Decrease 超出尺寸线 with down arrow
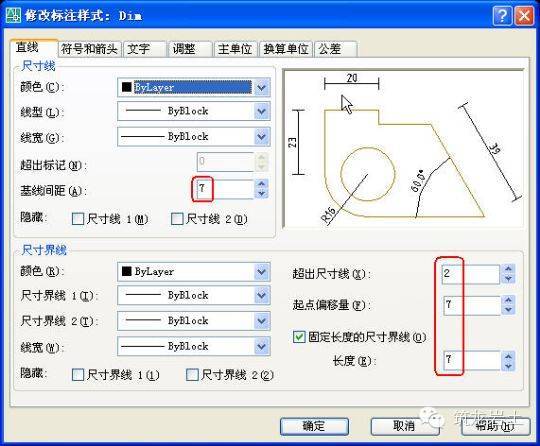This screenshot has height=446, width=540. coord(508,279)
